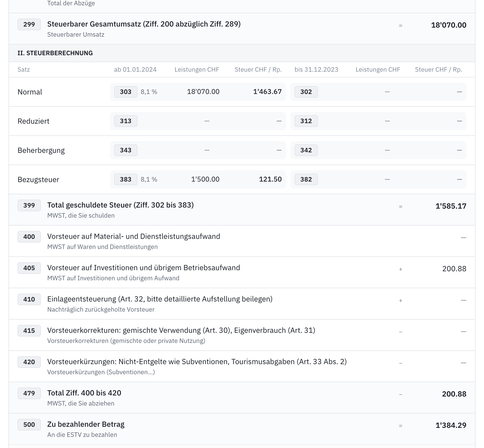
Task: Click the 405 code badge
Action: point(29,268)
